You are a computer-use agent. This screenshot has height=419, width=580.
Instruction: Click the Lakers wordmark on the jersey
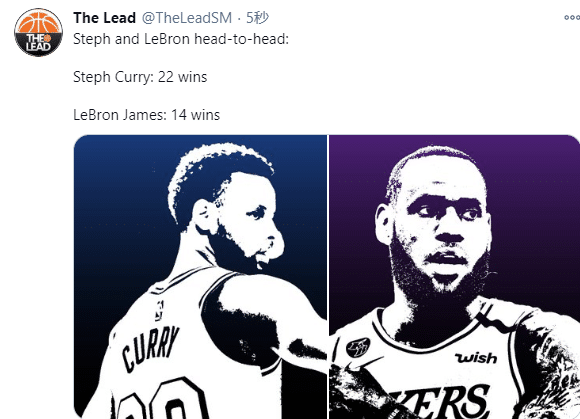click(x=442, y=402)
